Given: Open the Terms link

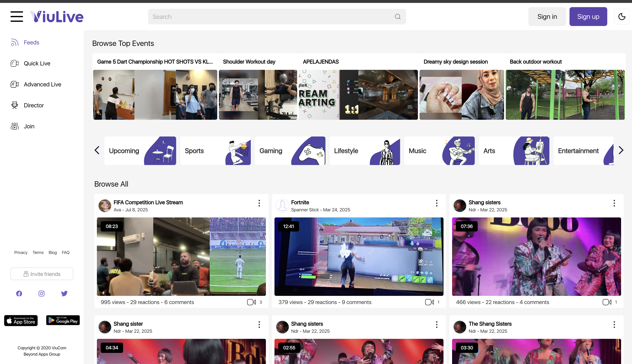Looking at the screenshot, I should [x=38, y=252].
